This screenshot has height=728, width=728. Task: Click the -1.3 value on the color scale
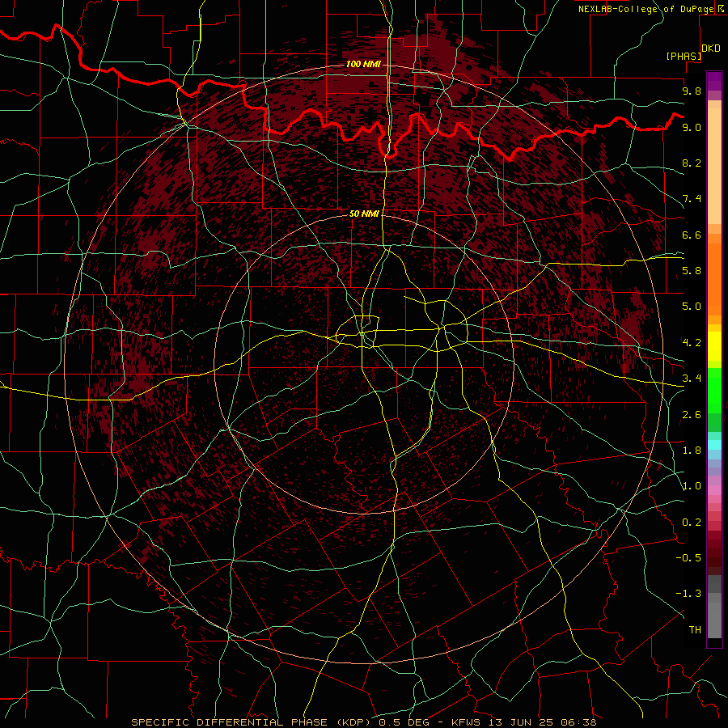(688, 594)
